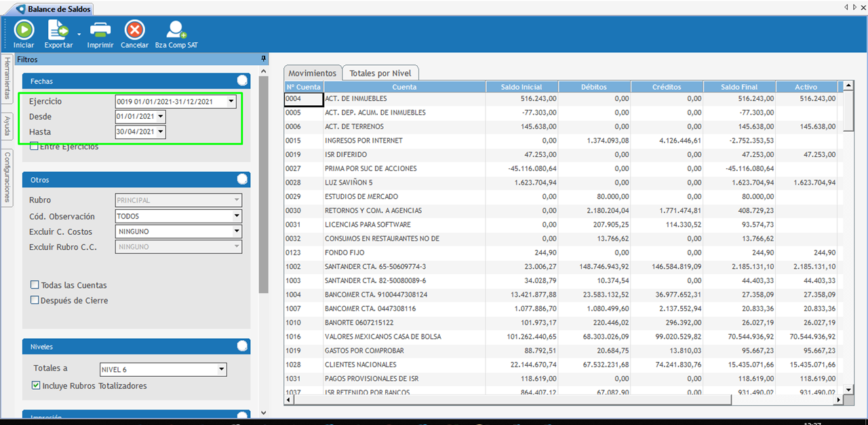Click the red Cancelar icon
This screenshot has width=868, height=425.
[x=134, y=30]
